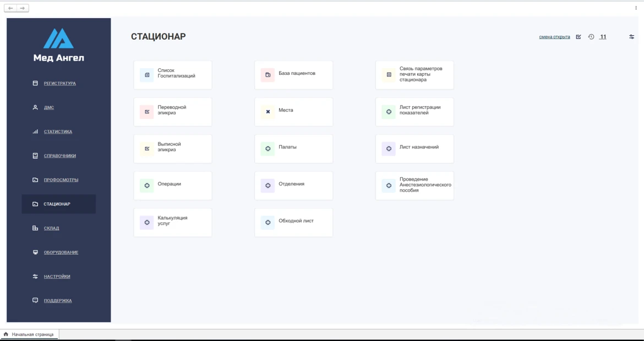Image resolution: width=644 pixels, height=341 pixels.
Task: Open the Палаты label
Action: click(x=287, y=147)
